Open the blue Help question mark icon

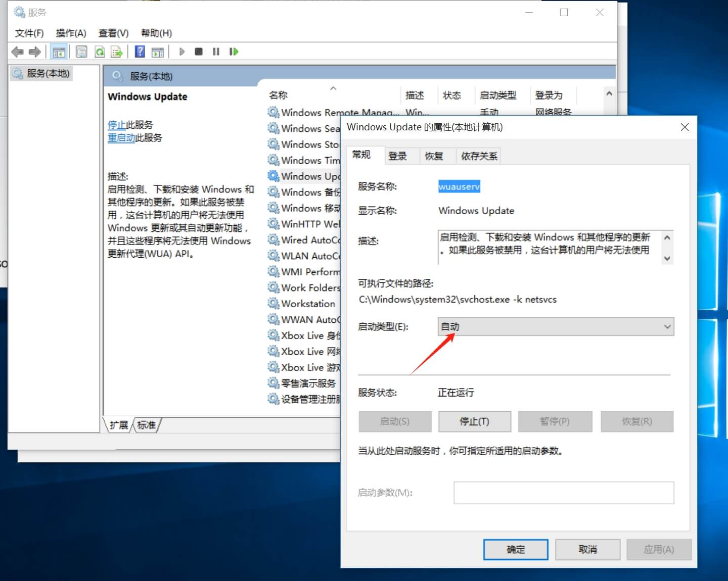tap(140, 52)
